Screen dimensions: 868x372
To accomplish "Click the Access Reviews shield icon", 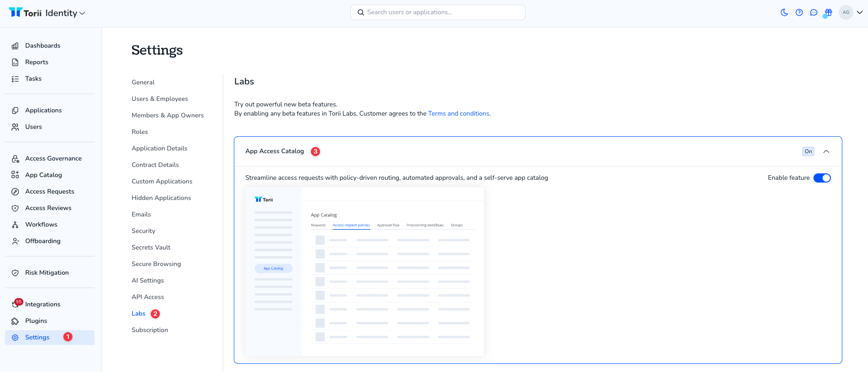I will pyautogui.click(x=15, y=208).
